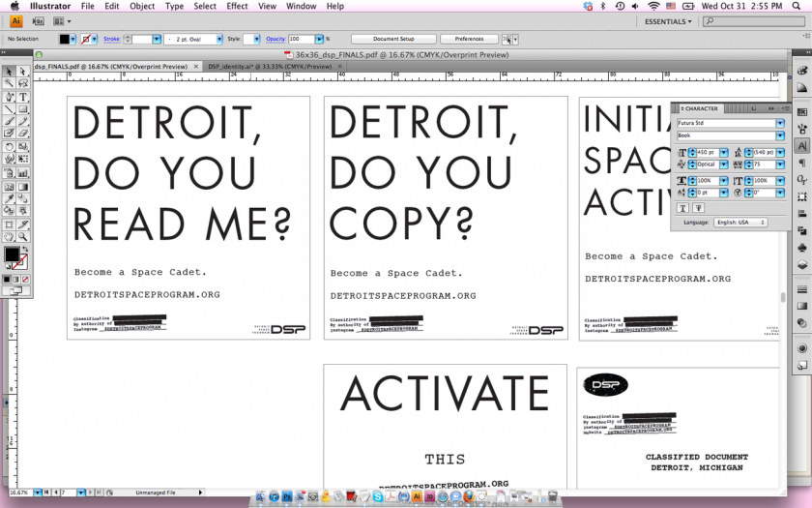Select the Rotate tool
The height and width of the screenshot is (508, 812).
(9, 147)
